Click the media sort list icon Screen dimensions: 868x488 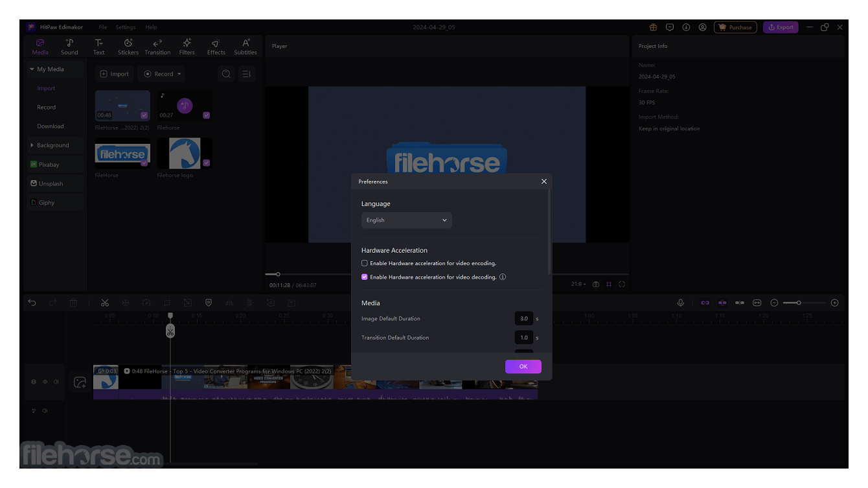[246, 74]
